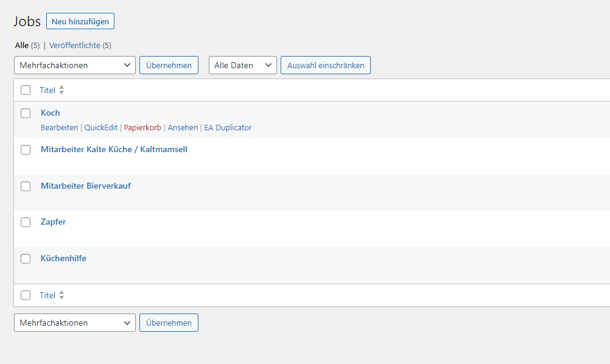Open the bottom Mehrfachaktionen dropdown
610x364 pixels.
point(74,323)
